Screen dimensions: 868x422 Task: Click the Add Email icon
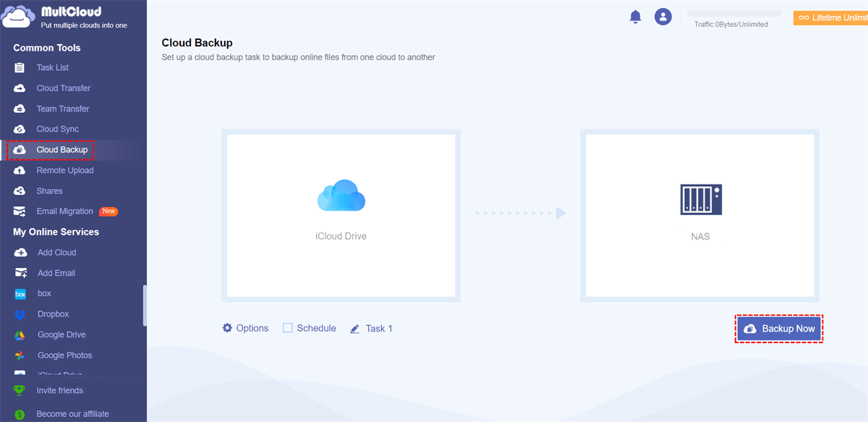(21, 273)
